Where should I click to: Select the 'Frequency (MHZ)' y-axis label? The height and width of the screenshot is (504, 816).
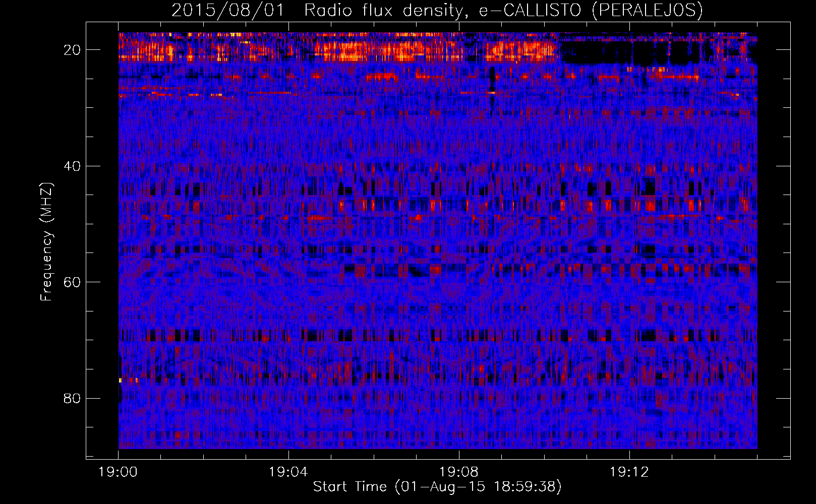click(x=46, y=242)
